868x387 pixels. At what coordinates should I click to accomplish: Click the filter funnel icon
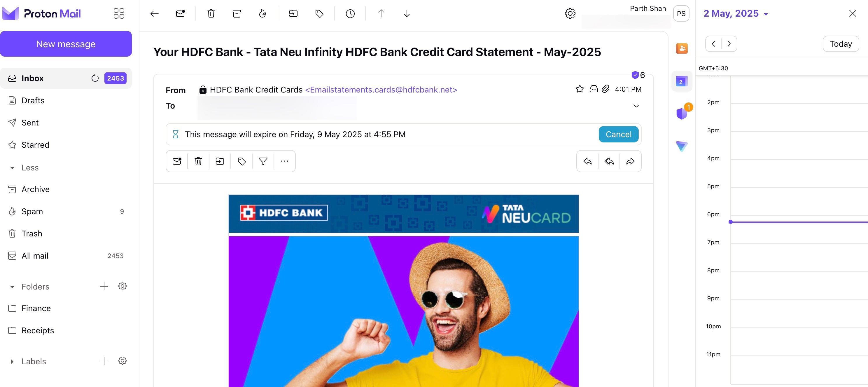(263, 161)
